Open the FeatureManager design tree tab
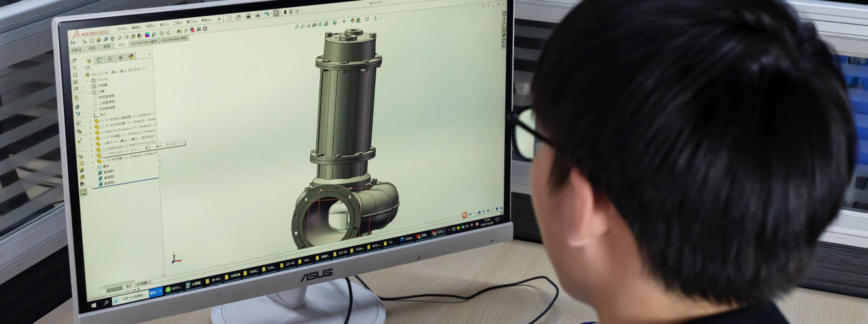The width and height of the screenshot is (868, 324). coord(89,61)
